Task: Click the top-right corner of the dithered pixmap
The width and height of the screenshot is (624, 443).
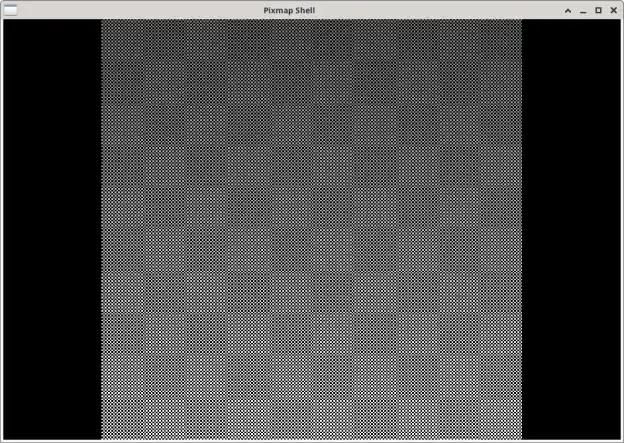Action: pyautogui.click(x=519, y=23)
